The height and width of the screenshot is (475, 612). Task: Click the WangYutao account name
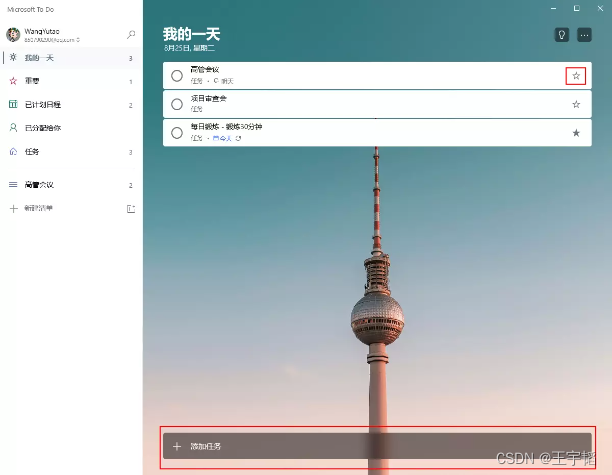click(x=42, y=31)
